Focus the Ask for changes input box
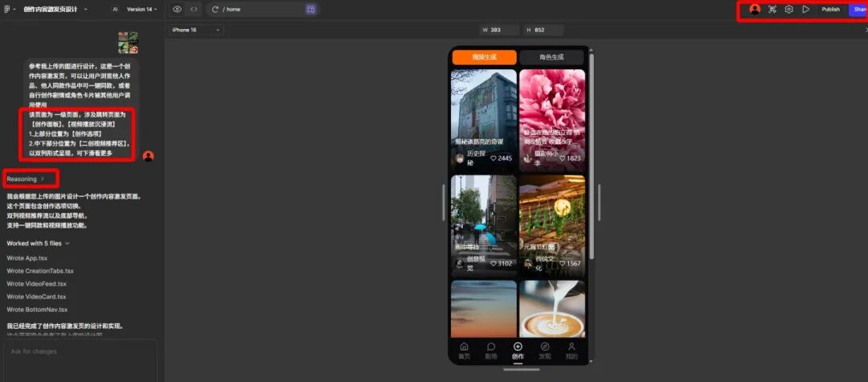 tap(80, 359)
